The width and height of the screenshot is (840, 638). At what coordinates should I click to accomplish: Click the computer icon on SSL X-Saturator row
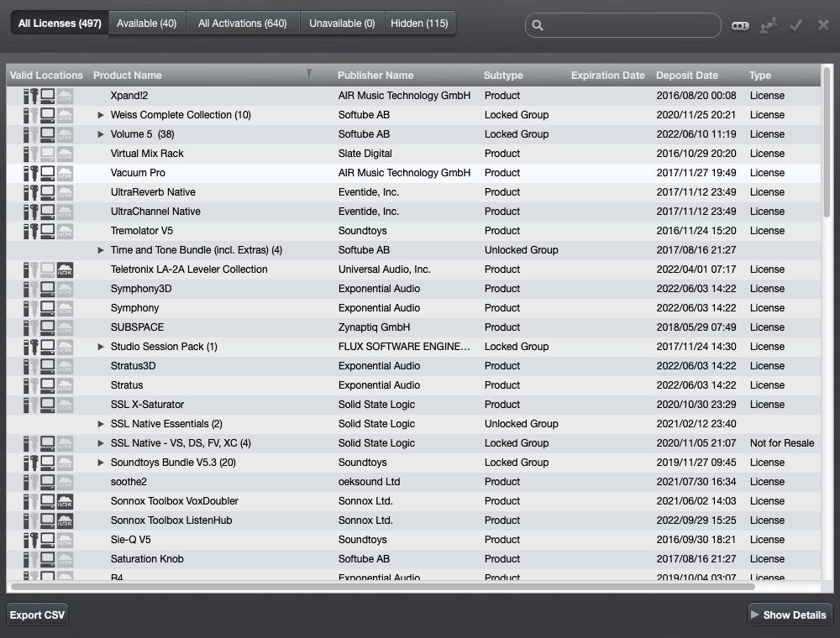pyautogui.click(x=48, y=405)
